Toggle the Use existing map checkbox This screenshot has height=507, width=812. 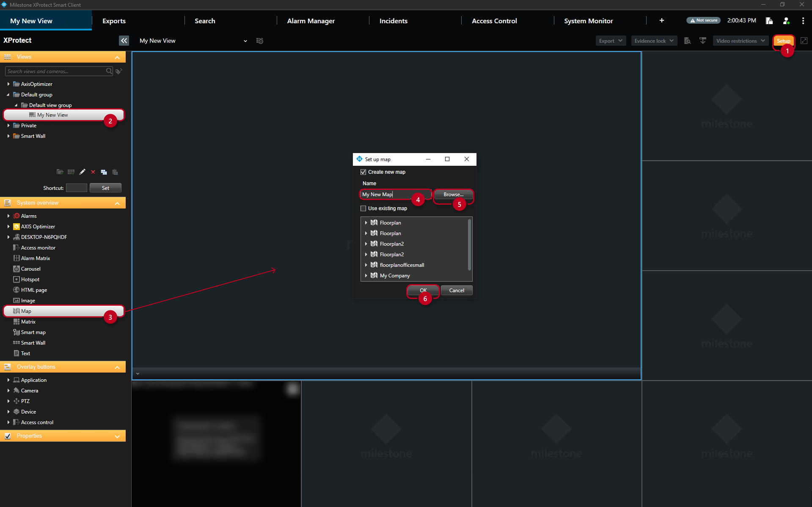pyautogui.click(x=363, y=208)
